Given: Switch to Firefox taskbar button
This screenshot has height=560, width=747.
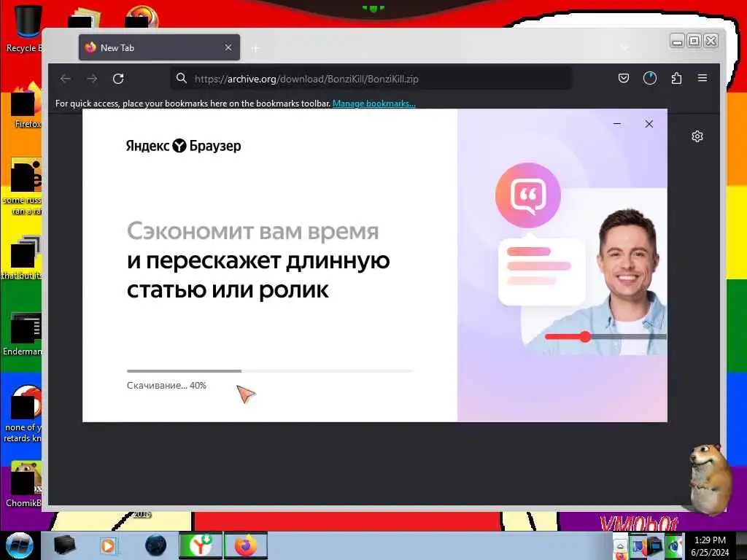Looking at the screenshot, I should coord(245,545).
